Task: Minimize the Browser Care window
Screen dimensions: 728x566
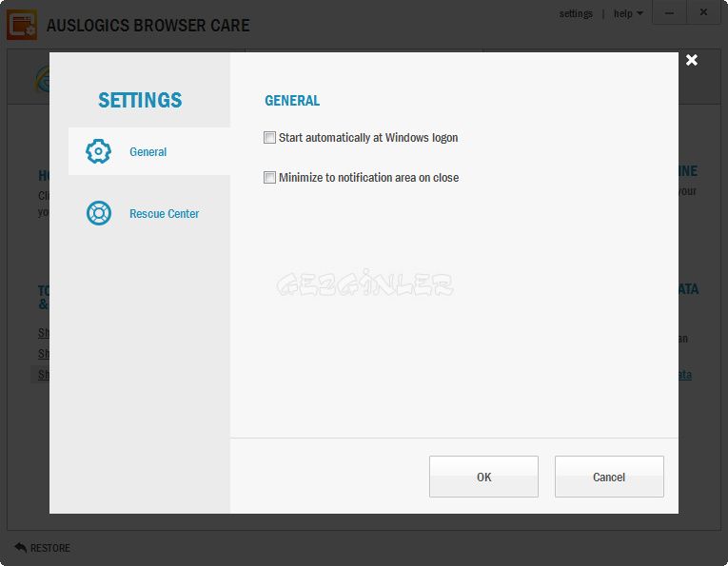Action: (x=669, y=12)
